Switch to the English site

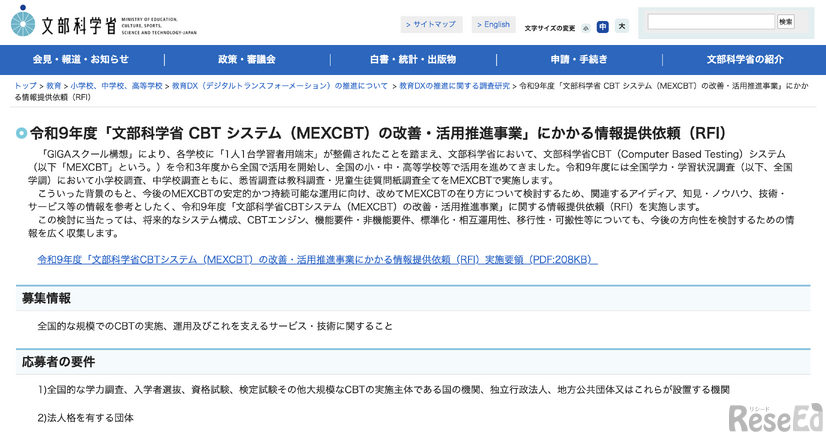click(x=494, y=24)
